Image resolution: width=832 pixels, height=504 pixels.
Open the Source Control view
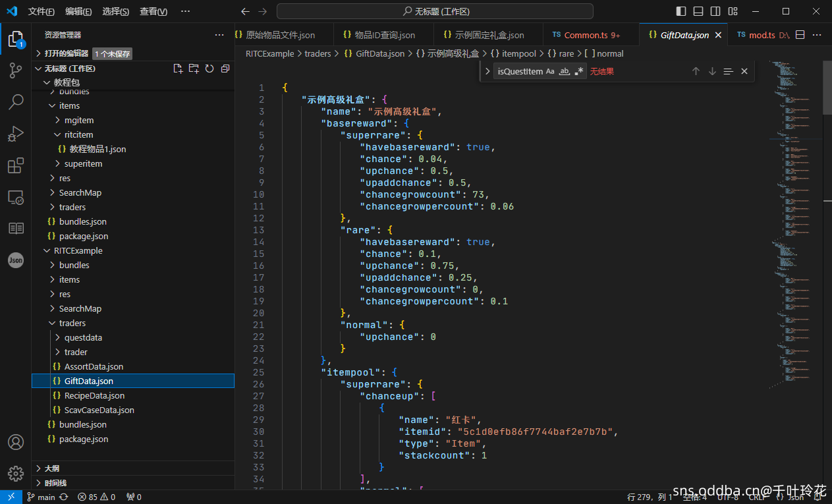(16, 71)
